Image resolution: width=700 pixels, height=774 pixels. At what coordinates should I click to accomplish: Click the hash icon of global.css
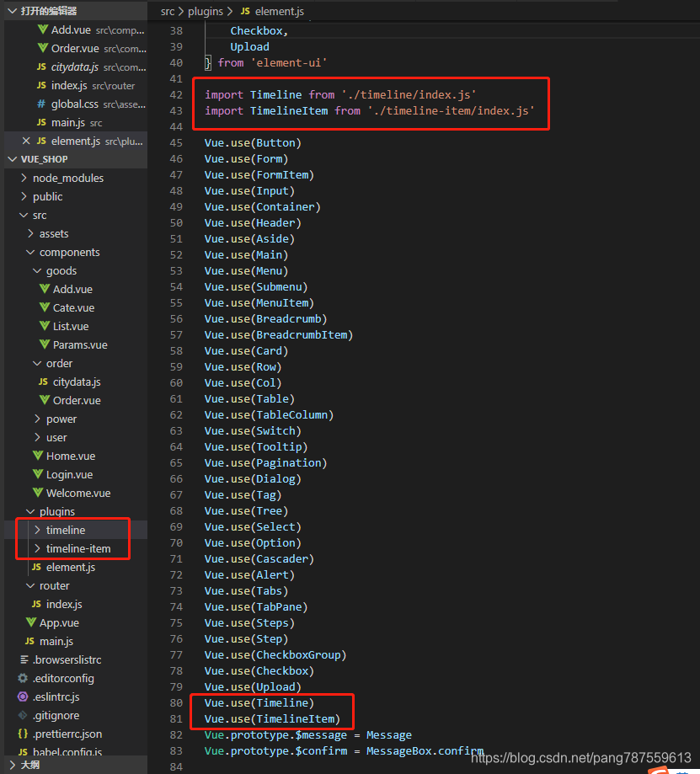42,104
